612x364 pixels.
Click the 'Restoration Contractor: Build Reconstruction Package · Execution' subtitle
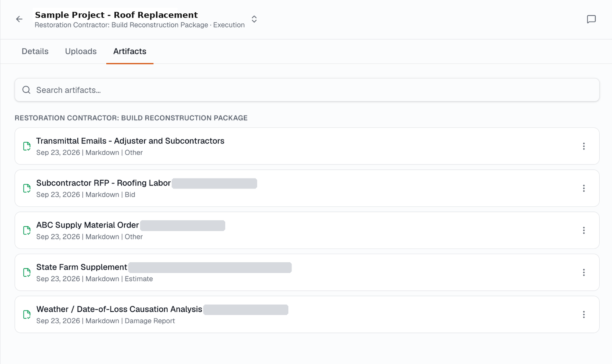[140, 25]
